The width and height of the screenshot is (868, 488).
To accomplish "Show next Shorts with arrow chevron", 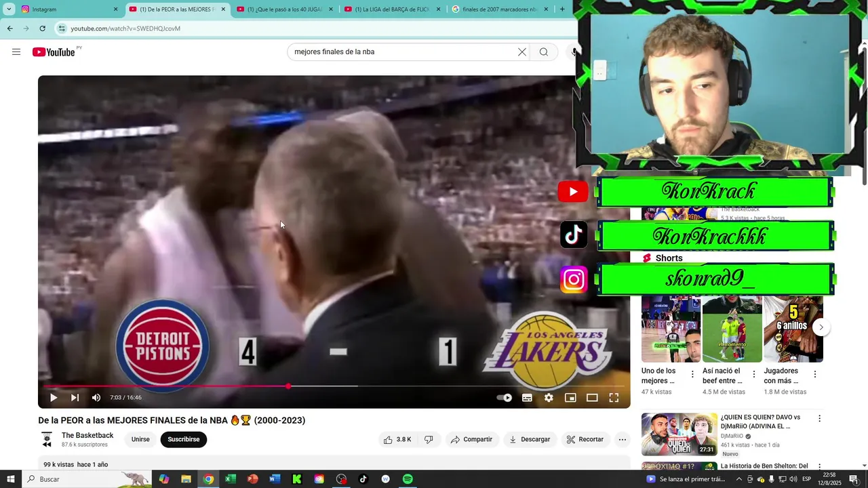I will [821, 327].
